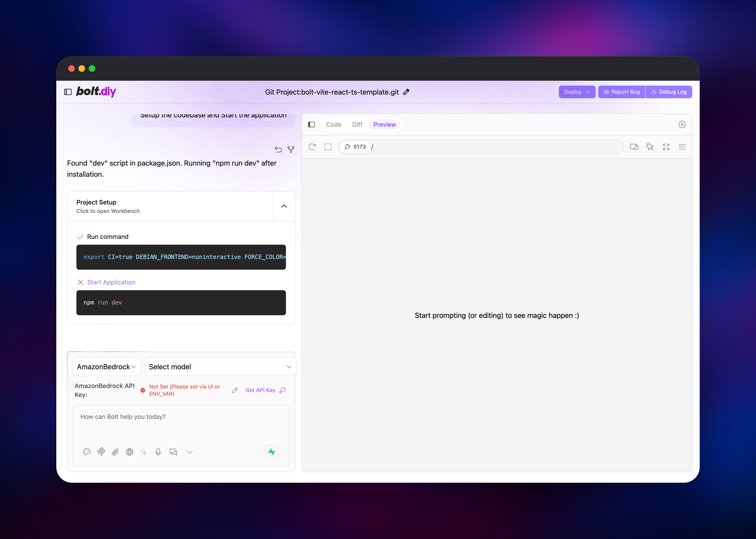Send the prompt with the green lightning button

272,452
